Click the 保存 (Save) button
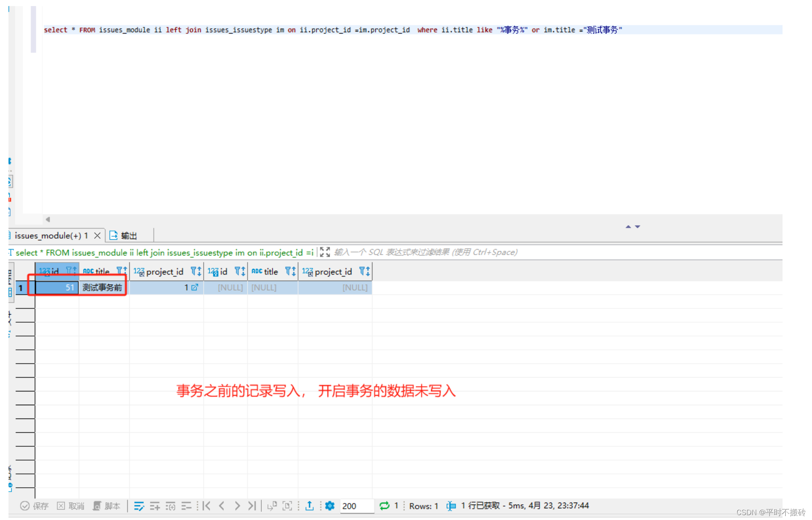 pos(34,506)
